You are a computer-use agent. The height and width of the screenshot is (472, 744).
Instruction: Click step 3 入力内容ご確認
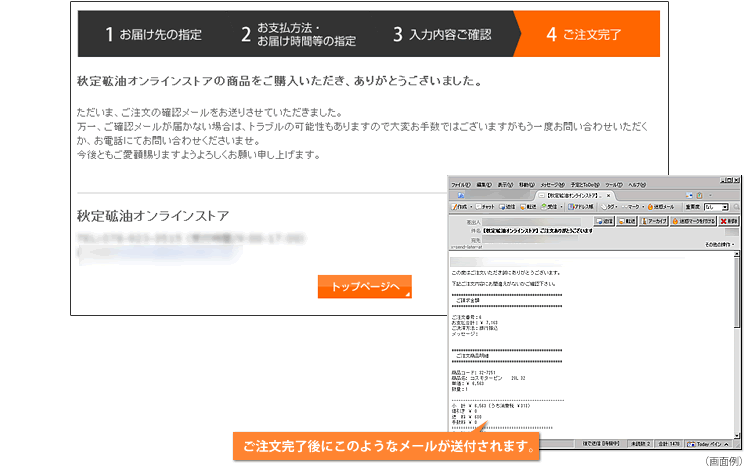coord(442,34)
